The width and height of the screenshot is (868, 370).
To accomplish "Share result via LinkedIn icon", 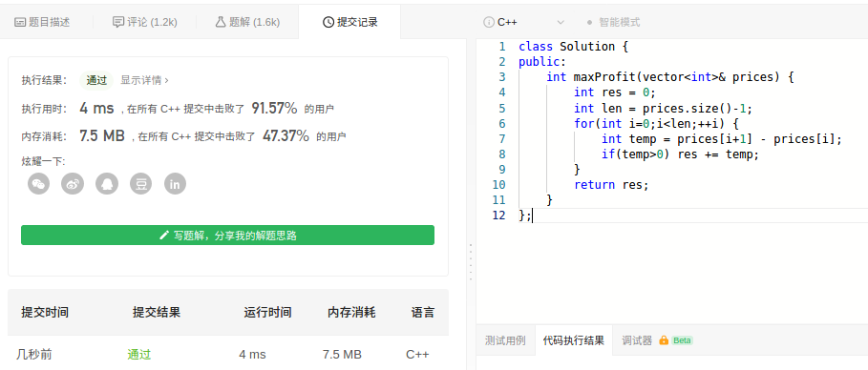I will click(x=175, y=184).
